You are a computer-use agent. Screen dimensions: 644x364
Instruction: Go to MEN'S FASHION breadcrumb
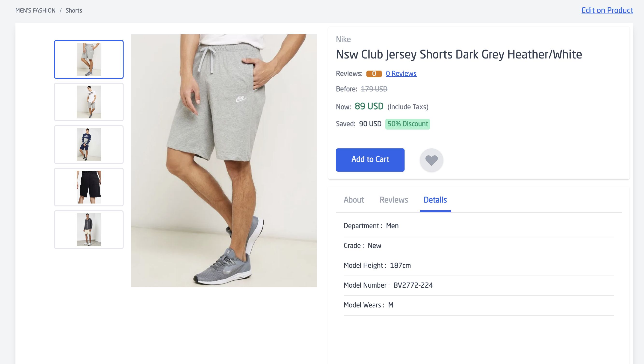pos(35,11)
